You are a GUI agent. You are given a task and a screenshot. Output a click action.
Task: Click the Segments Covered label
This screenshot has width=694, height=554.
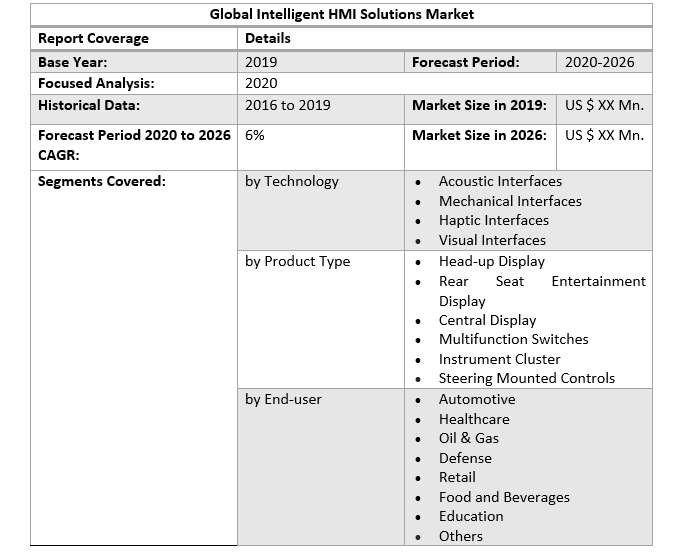[x=101, y=181]
